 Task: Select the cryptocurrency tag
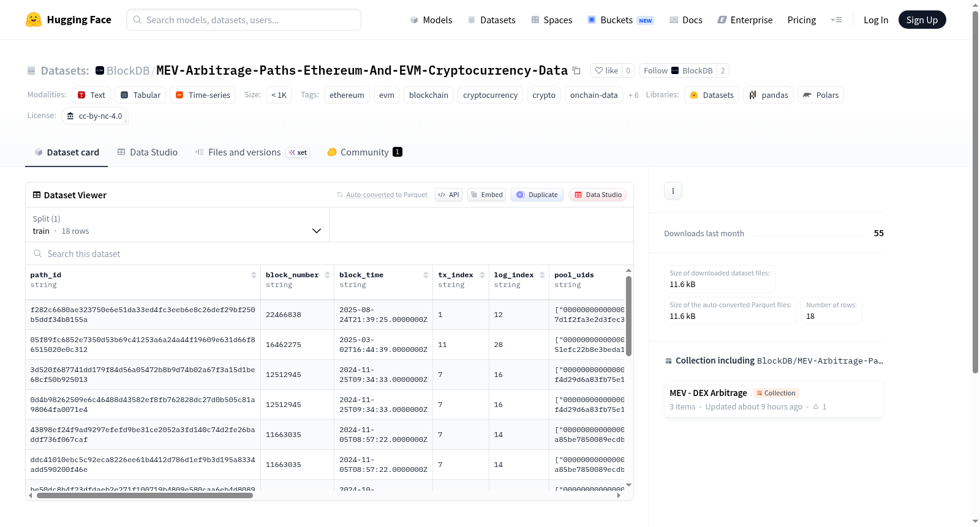pyautogui.click(x=490, y=95)
